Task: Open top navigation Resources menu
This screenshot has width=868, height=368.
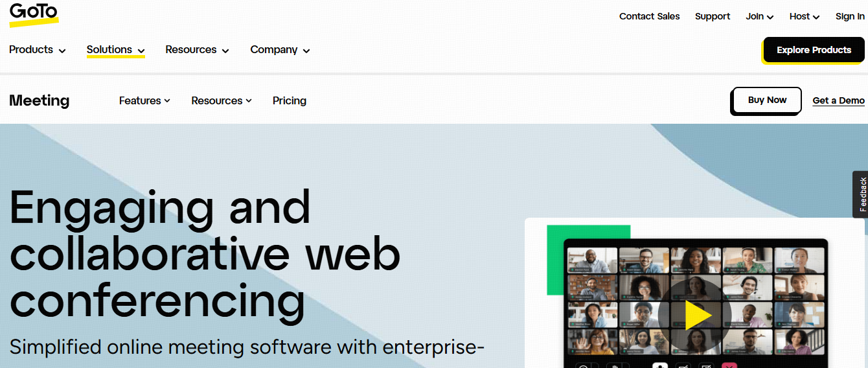Action: pos(197,50)
